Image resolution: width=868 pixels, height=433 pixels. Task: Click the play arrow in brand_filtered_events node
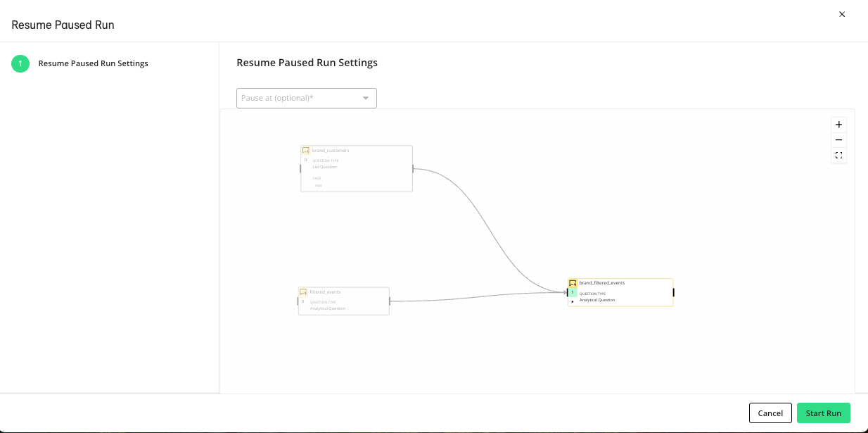573,301
